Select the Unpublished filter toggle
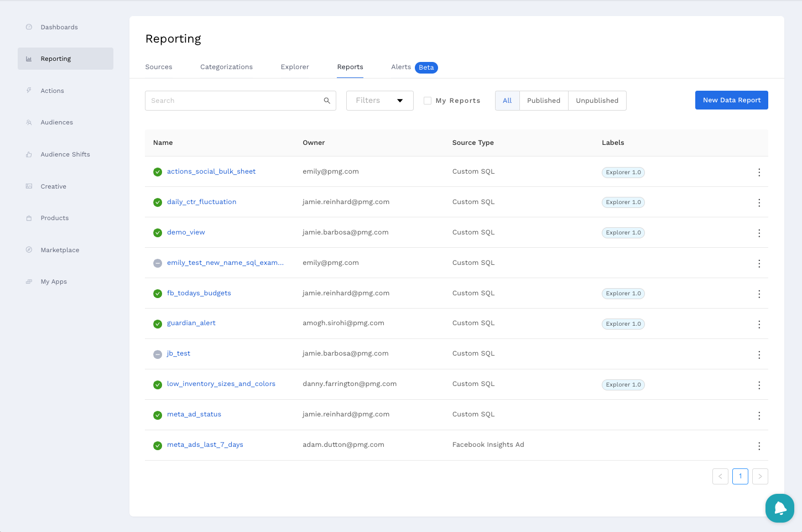 tap(597, 101)
